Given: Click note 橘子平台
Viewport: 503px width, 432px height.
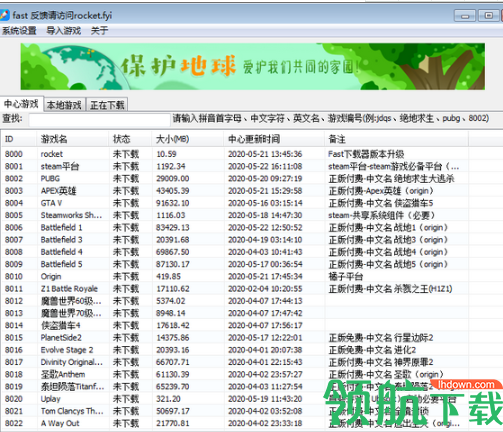Looking at the screenshot, I should (346, 277).
